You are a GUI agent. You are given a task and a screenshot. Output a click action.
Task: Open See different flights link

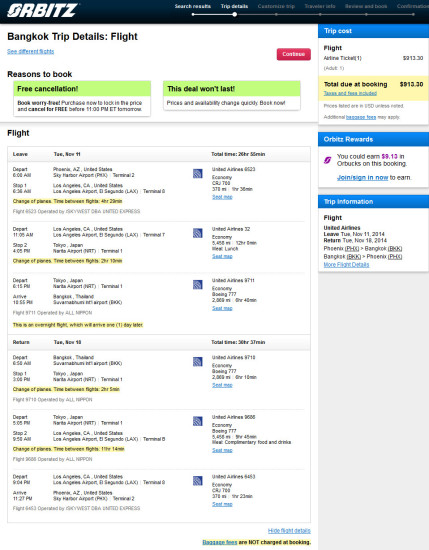click(x=31, y=52)
